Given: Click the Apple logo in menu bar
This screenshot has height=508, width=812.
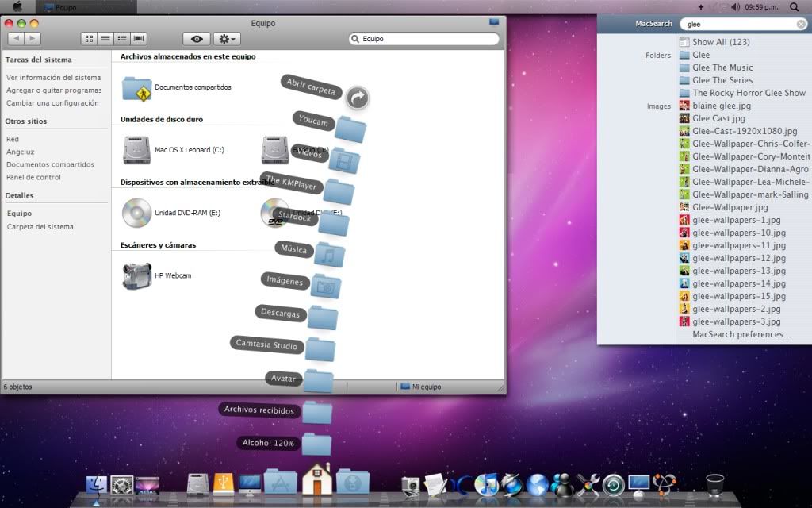Looking at the screenshot, I should coord(17,6).
